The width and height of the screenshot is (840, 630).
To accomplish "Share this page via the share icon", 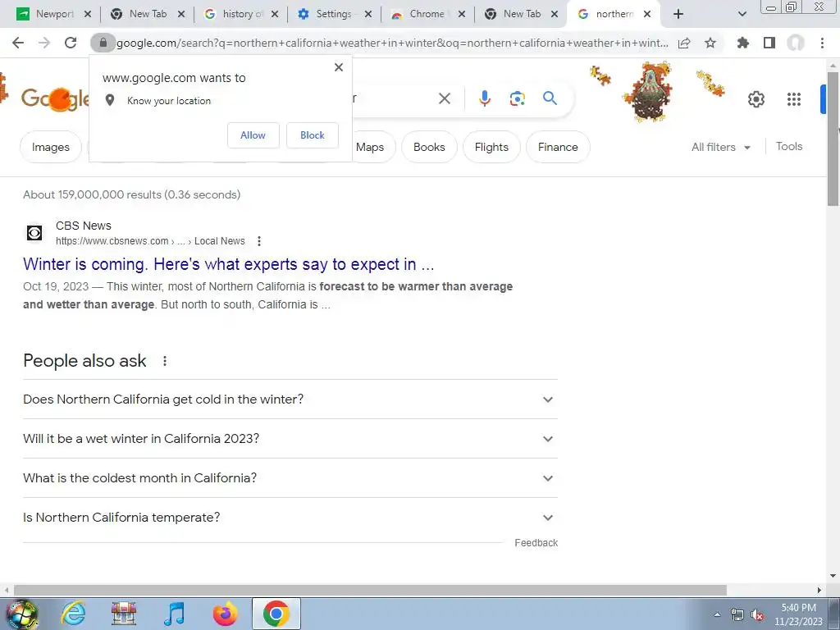I will point(684,43).
